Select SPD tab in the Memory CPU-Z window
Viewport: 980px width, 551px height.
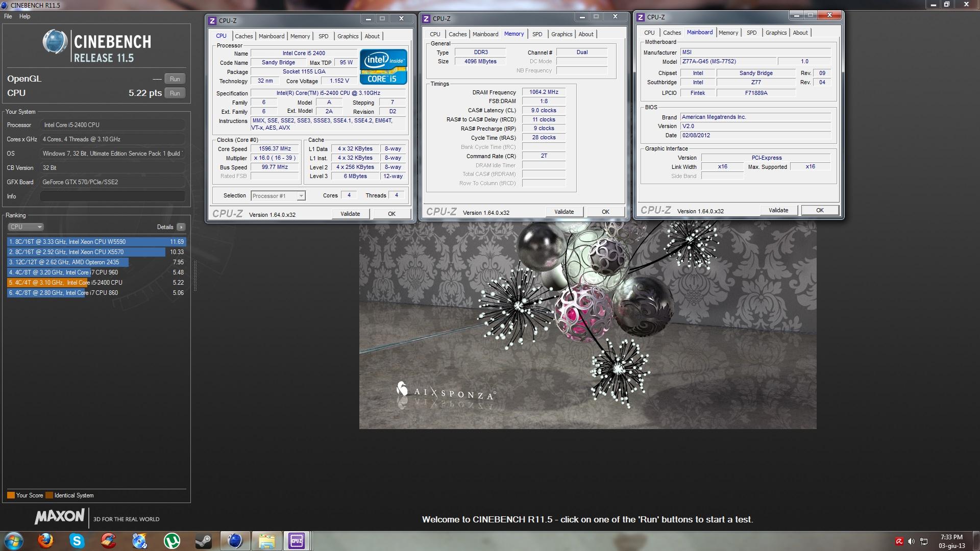[x=537, y=34]
